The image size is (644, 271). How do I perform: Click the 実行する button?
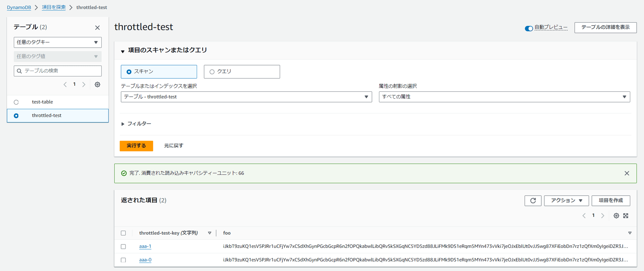coord(136,146)
